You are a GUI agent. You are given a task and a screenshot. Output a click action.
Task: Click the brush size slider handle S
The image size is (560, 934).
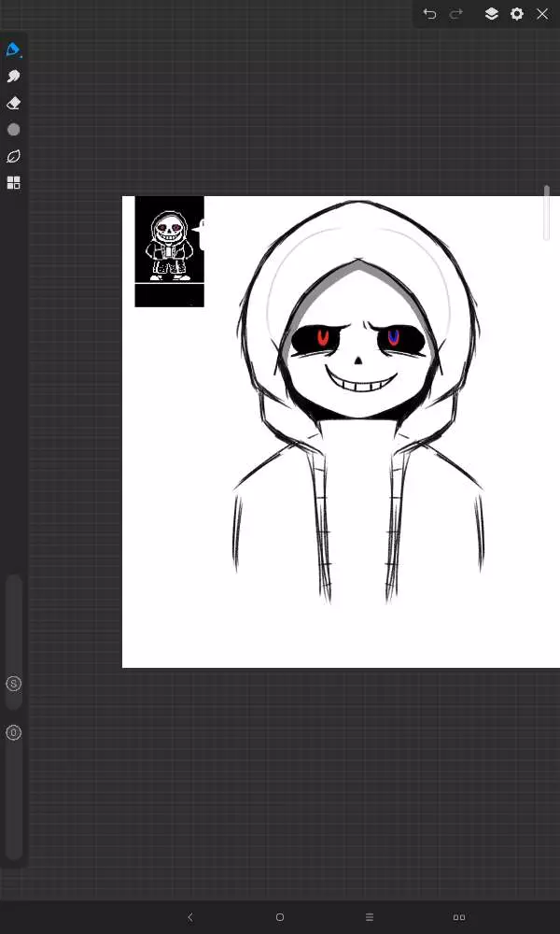coord(13,684)
